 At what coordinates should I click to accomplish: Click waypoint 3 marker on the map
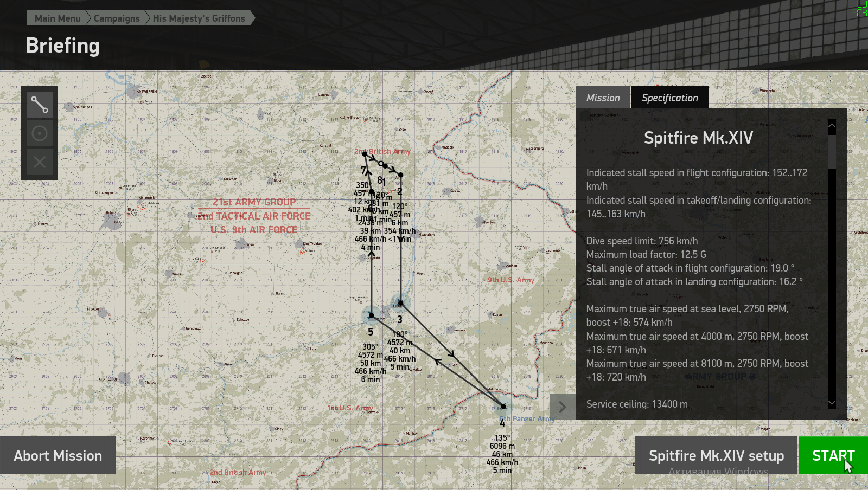(x=400, y=303)
